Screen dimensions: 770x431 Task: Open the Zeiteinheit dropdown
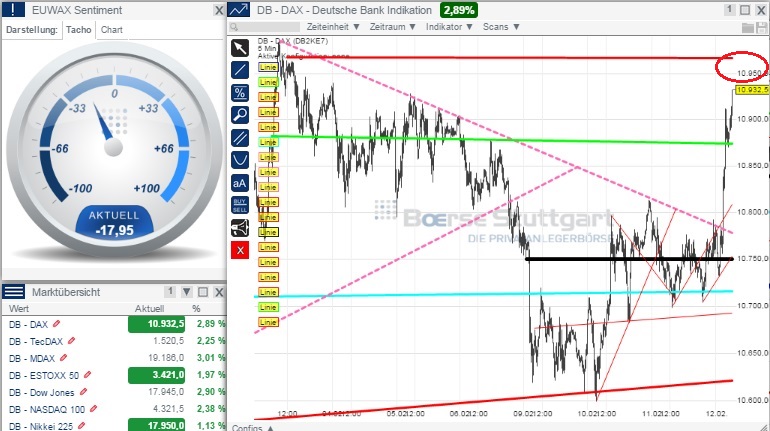pos(333,27)
